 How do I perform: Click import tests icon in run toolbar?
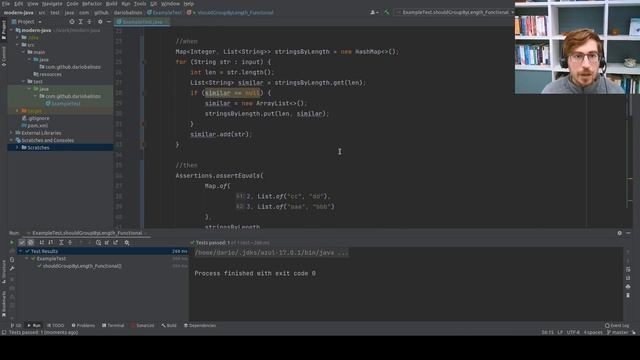[x=107, y=242]
